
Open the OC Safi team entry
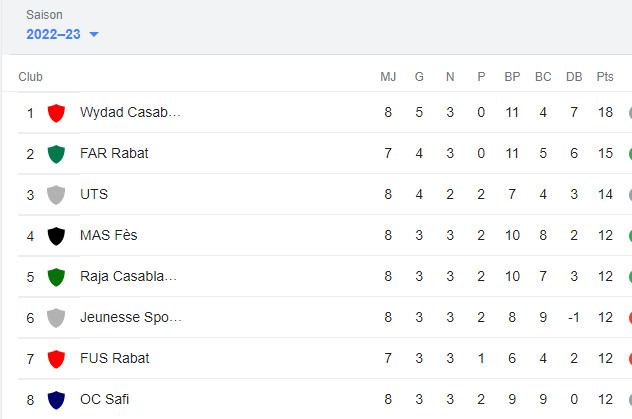point(104,399)
